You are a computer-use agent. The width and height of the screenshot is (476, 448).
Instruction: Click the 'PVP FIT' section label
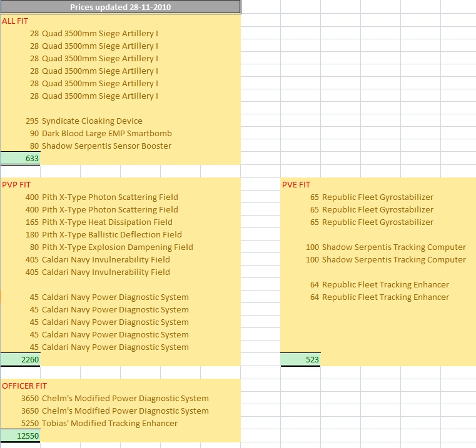pyautogui.click(x=16, y=185)
